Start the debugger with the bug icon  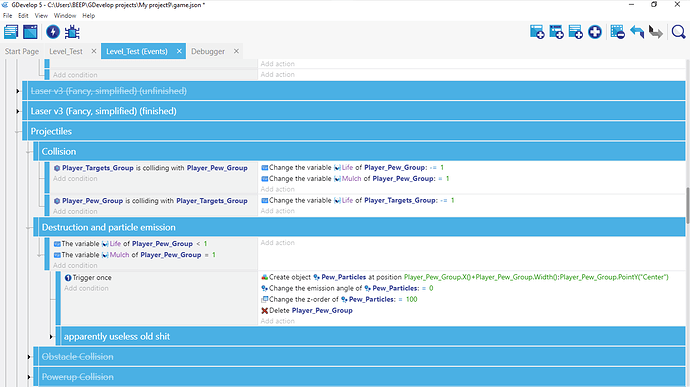tap(72, 32)
